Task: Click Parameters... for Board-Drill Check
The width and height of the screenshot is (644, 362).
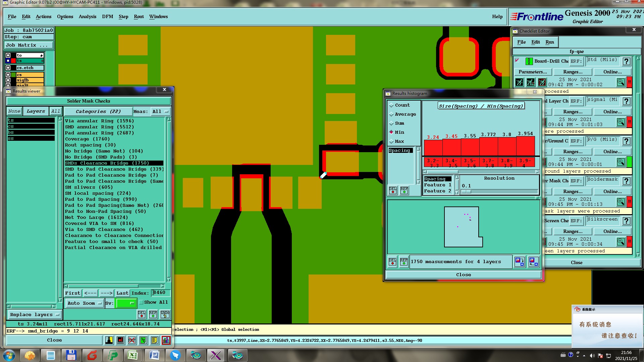Action: 533,72
